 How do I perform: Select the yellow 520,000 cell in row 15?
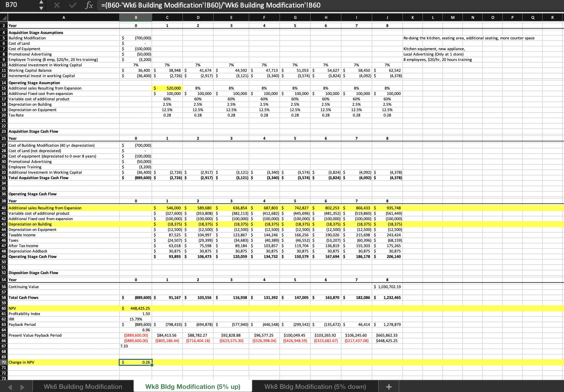[x=167, y=88]
